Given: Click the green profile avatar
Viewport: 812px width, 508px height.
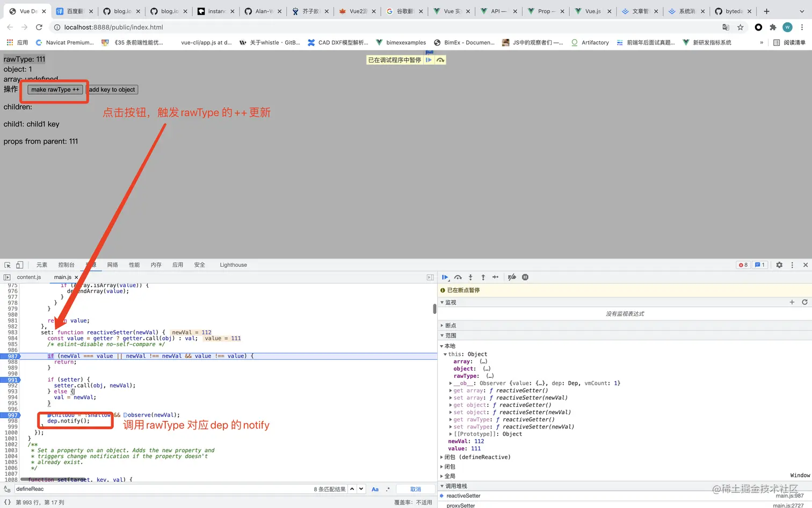Looking at the screenshot, I should 787,27.
